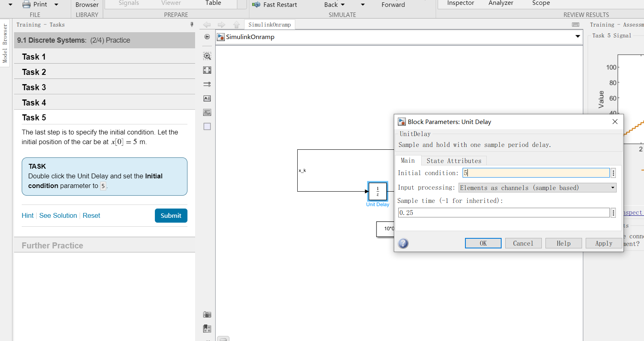Click the Unit Delay block label

(x=378, y=205)
